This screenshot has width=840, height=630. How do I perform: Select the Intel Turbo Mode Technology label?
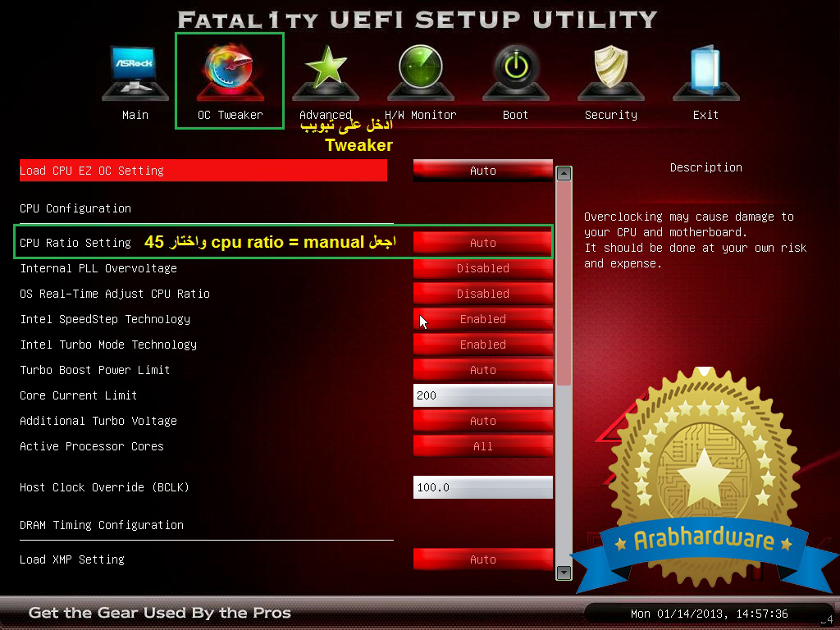[108, 345]
